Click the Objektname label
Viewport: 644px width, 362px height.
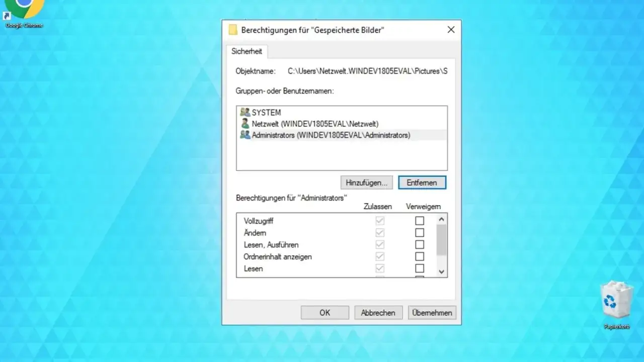(256, 71)
